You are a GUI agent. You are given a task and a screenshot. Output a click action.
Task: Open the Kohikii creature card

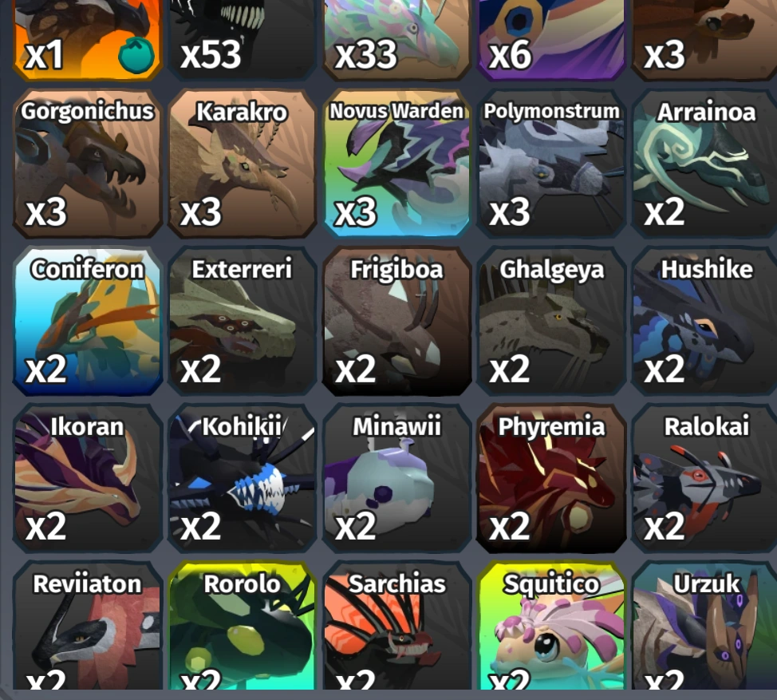[242, 478]
